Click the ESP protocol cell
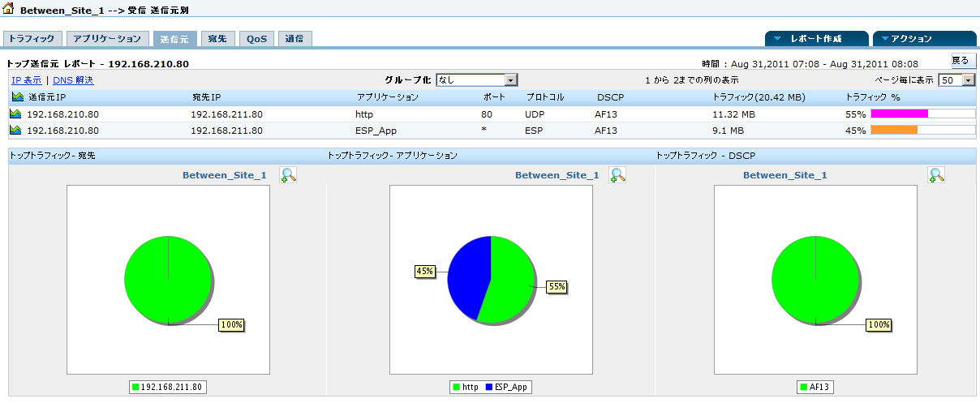Image resolution: width=980 pixels, height=403 pixels. (x=533, y=130)
